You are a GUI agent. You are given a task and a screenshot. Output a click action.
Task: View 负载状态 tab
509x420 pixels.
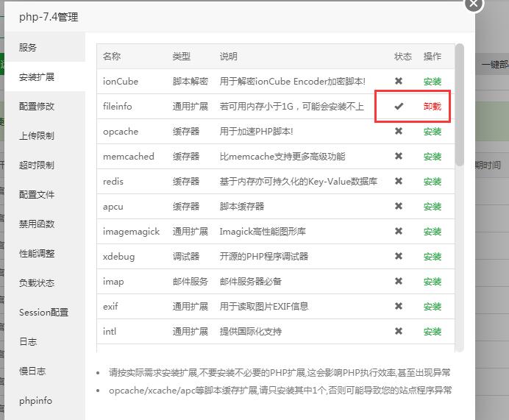pyautogui.click(x=45, y=282)
